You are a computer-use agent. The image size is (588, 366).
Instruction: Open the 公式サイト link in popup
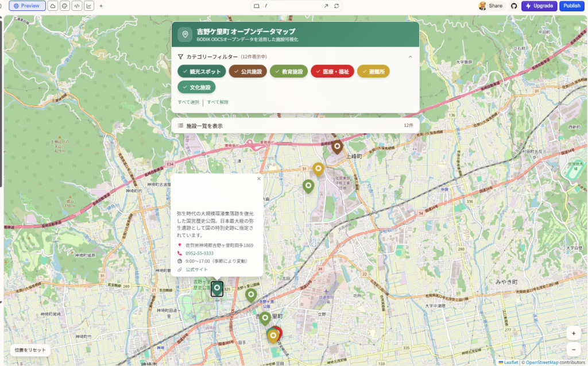pos(196,269)
